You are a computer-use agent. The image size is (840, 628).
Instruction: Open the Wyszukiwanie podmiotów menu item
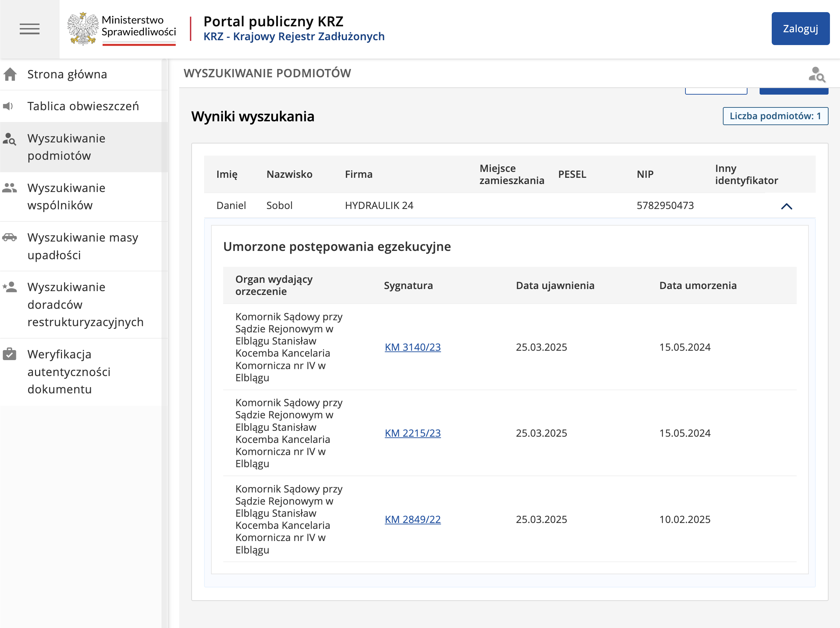pos(67,147)
